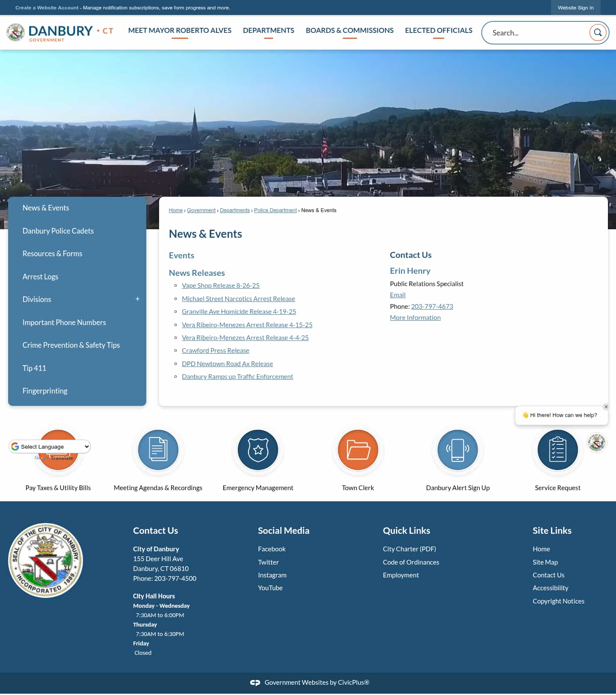This screenshot has width=616, height=695.
Task: Open Vape Shop Release 8-26-25
Action: (x=221, y=286)
